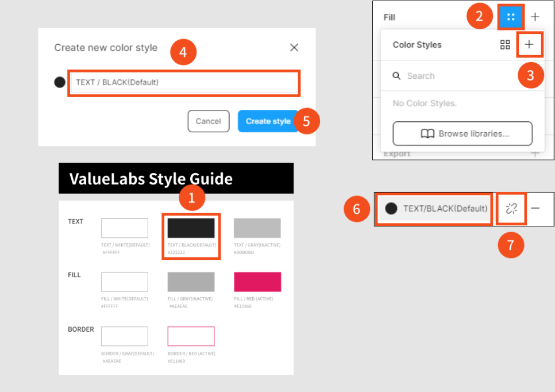
Task: Click the BORDER row label
Action: (81, 329)
